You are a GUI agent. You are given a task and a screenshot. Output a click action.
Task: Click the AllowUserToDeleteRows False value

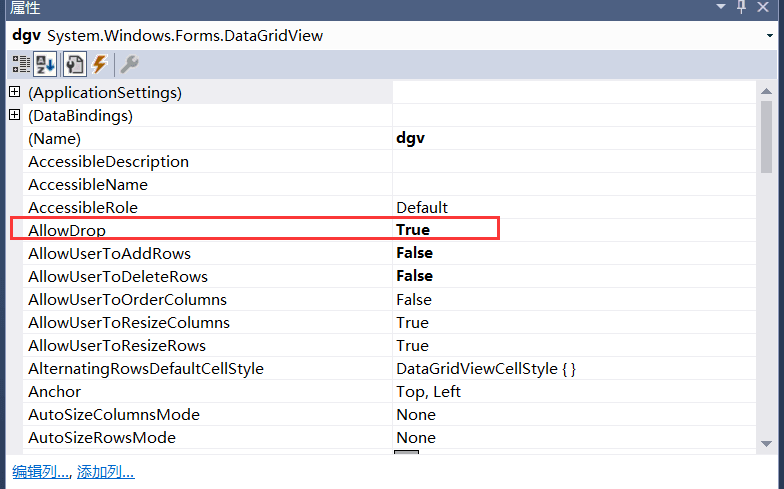(x=414, y=276)
